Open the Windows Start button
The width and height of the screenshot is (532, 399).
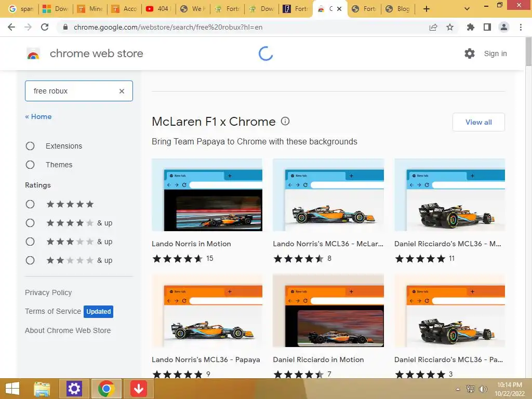[x=12, y=389]
